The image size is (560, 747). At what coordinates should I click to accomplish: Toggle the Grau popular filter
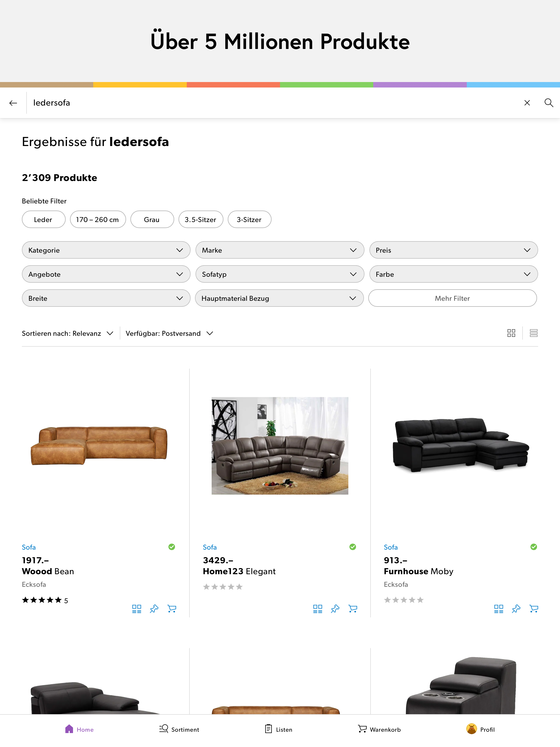click(152, 220)
